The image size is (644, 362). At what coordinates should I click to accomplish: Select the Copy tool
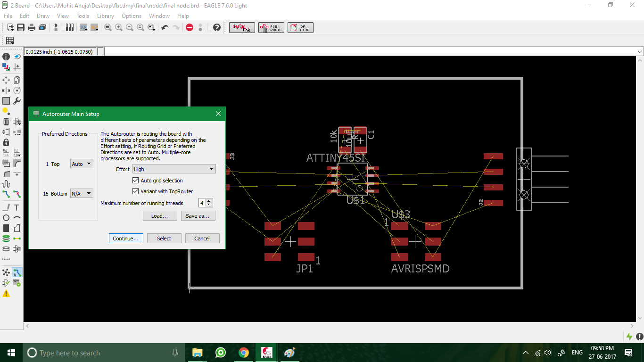point(17,80)
